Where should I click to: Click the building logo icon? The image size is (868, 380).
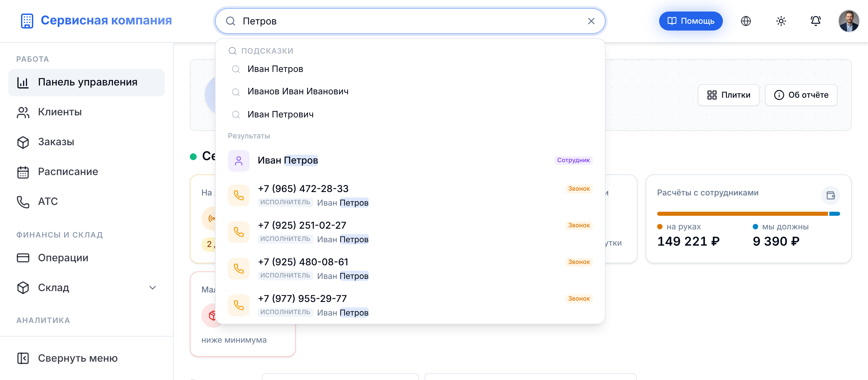pyautogui.click(x=27, y=21)
